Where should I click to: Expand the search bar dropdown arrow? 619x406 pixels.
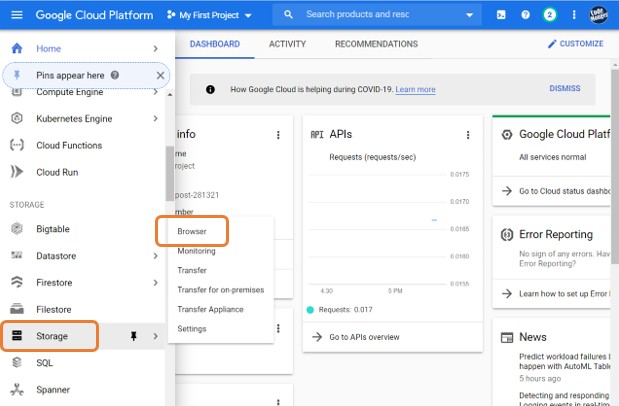coord(469,15)
